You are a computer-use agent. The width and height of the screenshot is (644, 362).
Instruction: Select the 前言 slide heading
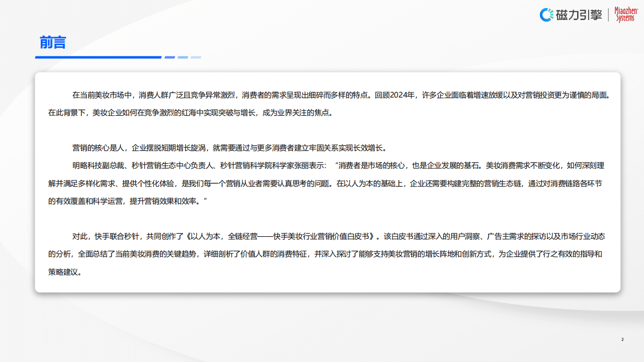coord(53,43)
